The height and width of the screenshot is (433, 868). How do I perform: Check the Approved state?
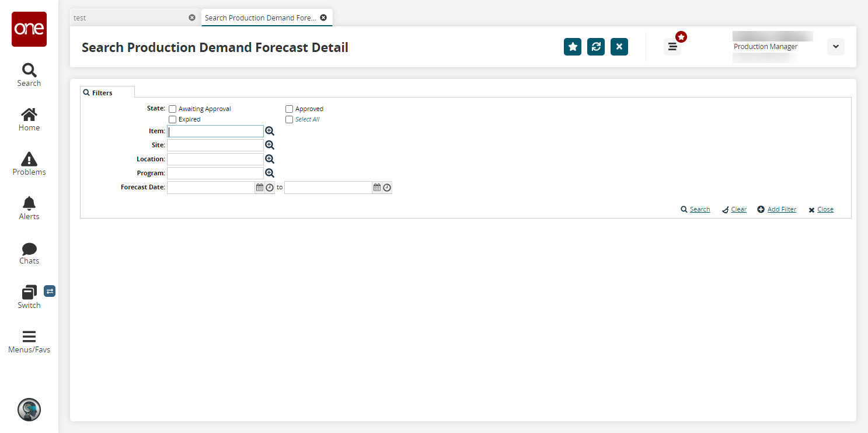point(290,109)
